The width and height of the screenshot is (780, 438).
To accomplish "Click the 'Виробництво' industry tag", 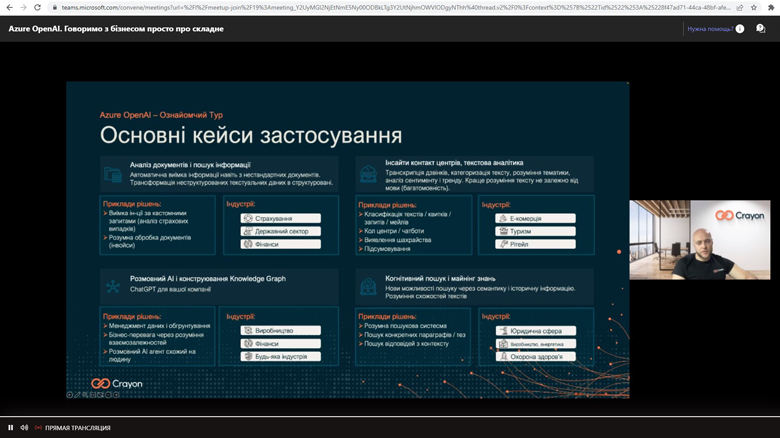I will coord(281,330).
